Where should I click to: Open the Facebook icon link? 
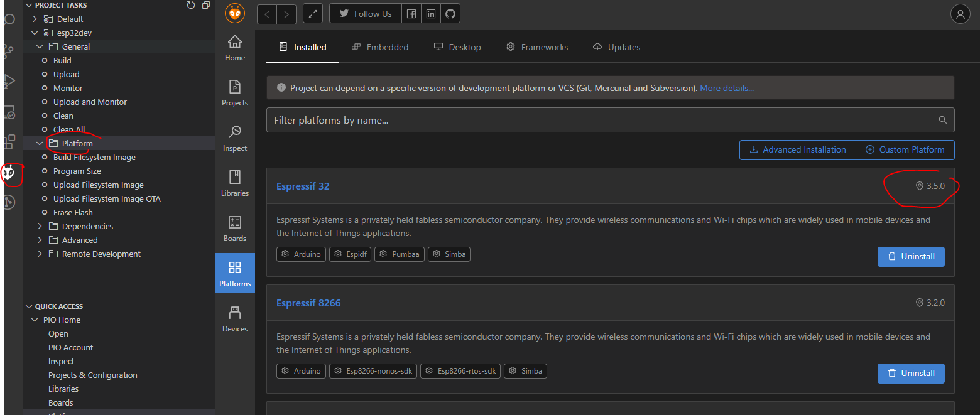click(411, 14)
